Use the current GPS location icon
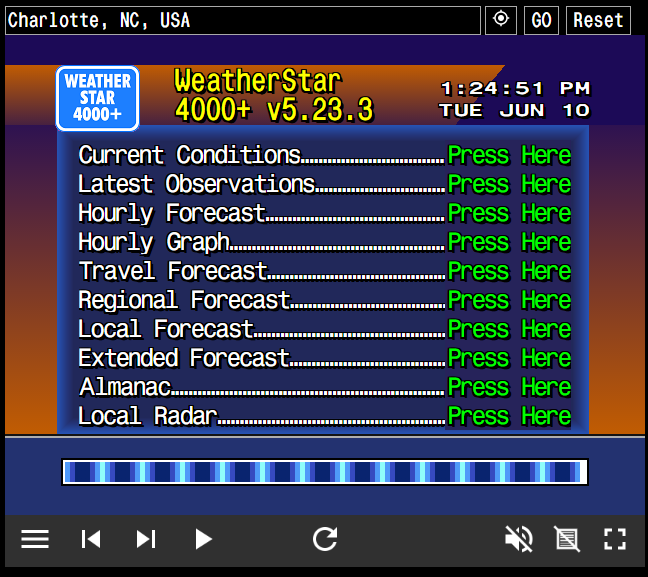648x577 pixels. tap(501, 20)
